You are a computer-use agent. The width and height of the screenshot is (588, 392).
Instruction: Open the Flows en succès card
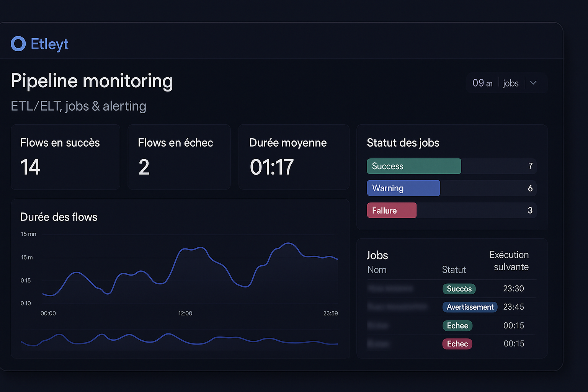pyautogui.click(x=65, y=157)
